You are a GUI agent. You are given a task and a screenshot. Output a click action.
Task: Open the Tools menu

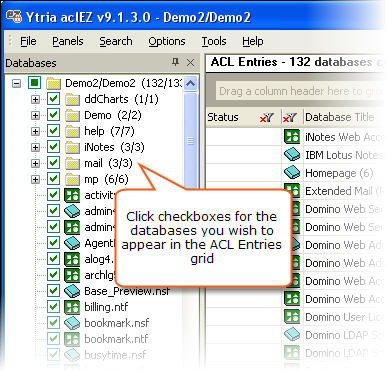pos(214,41)
